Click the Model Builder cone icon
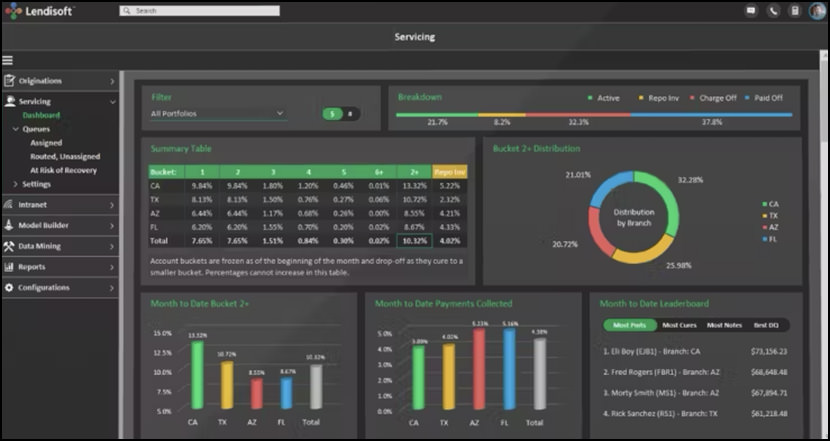This screenshot has height=441, width=830. coord(9,225)
